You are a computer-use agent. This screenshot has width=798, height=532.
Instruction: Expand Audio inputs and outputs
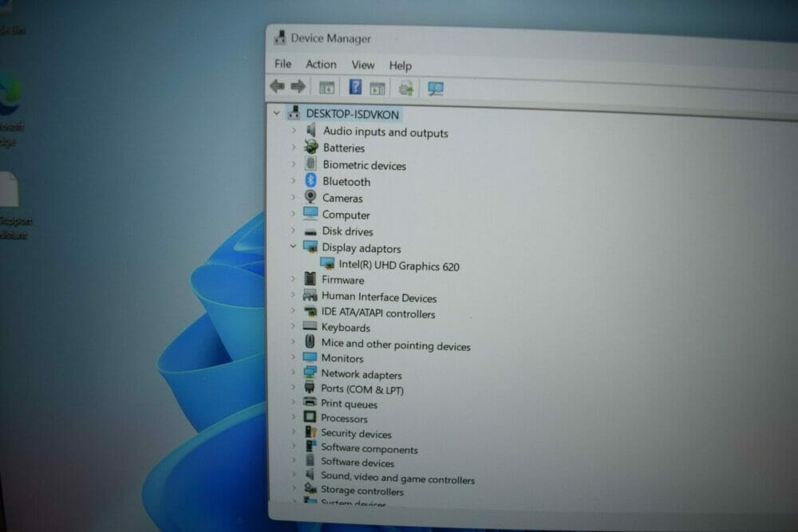click(x=294, y=131)
